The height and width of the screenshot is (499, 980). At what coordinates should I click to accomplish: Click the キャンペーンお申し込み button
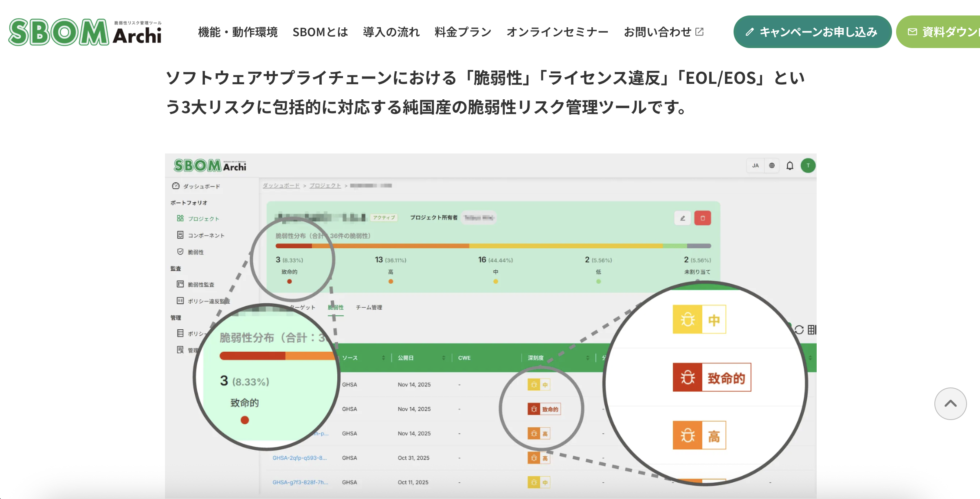812,32
